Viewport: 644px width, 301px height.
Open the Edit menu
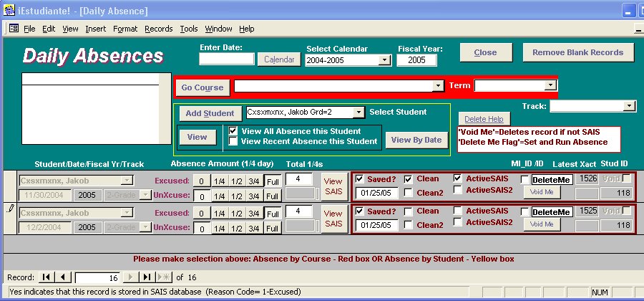(x=49, y=29)
